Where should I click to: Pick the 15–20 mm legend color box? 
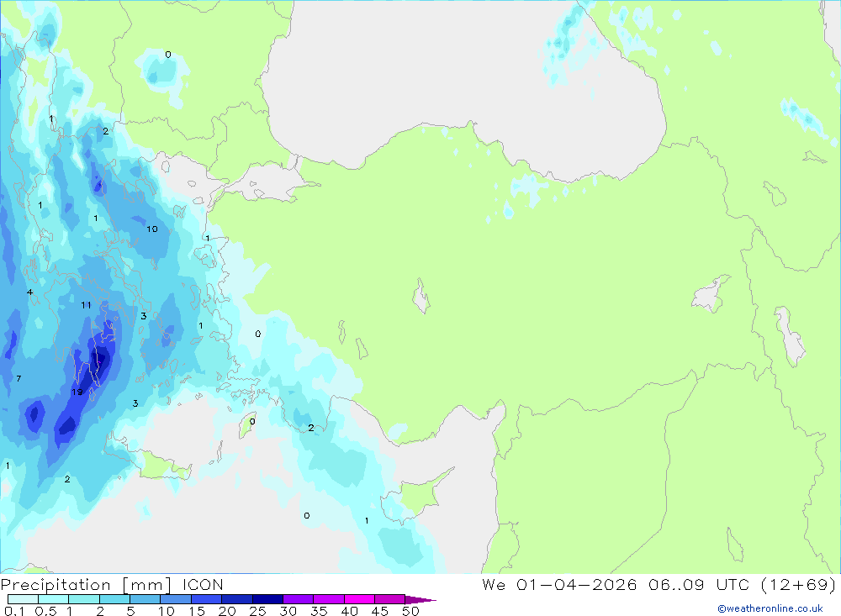coord(207,599)
